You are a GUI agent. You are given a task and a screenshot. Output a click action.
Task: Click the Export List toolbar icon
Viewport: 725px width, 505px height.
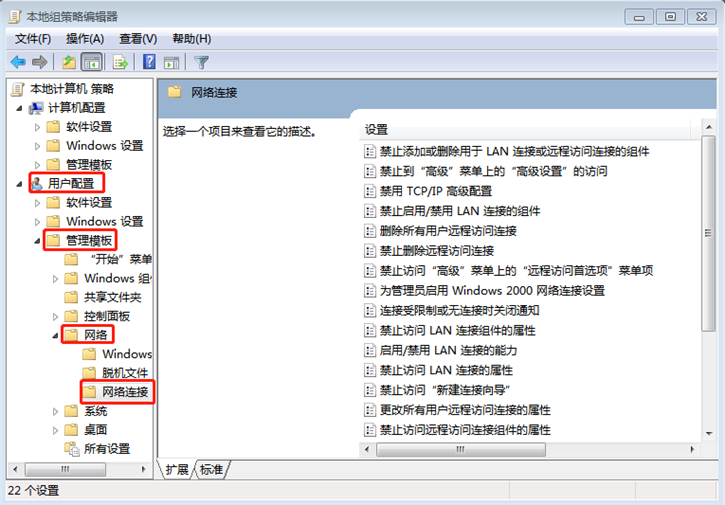(120, 62)
